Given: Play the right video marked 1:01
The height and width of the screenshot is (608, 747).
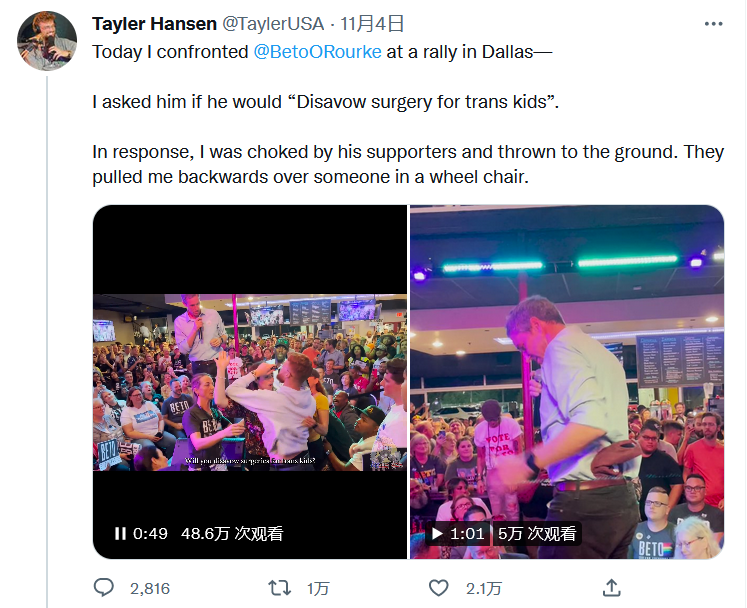Looking at the screenshot, I should click(x=437, y=534).
